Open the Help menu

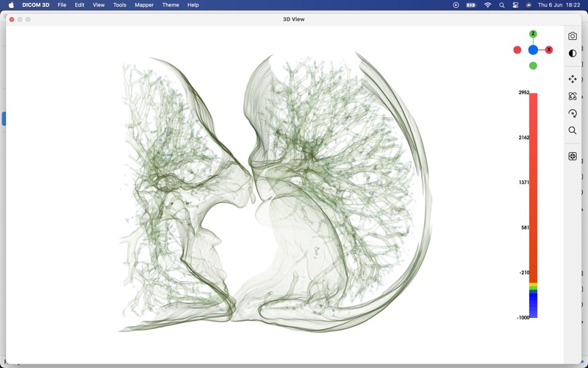pos(193,5)
